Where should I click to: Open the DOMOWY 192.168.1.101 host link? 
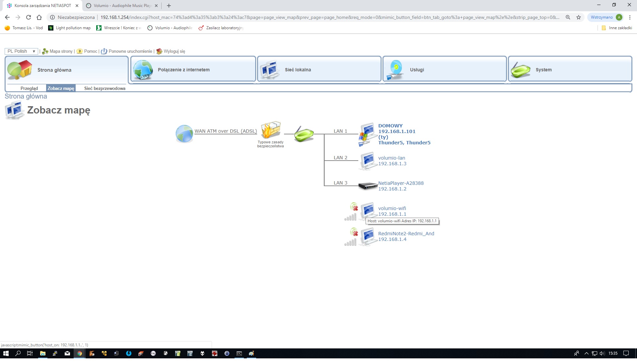404,134
